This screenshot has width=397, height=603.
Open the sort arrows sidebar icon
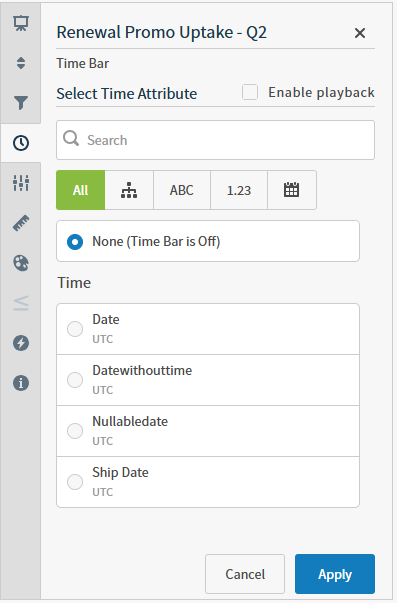21,63
